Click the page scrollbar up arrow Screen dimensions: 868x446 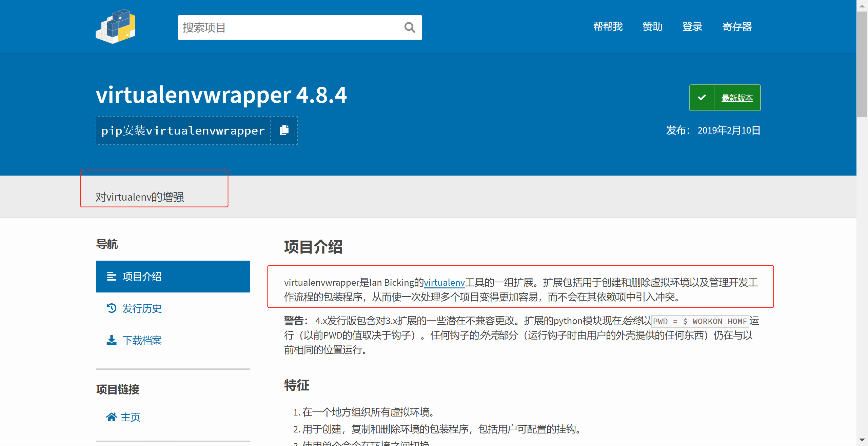pos(862,6)
